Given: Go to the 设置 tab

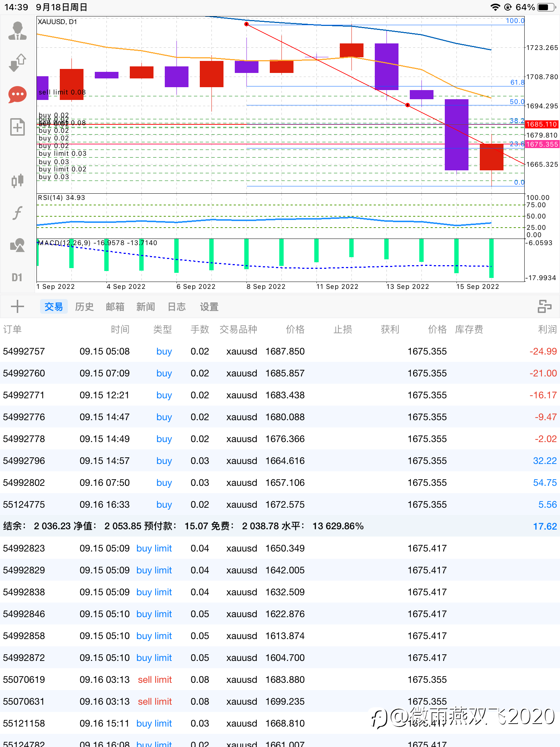Looking at the screenshot, I should tap(209, 307).
